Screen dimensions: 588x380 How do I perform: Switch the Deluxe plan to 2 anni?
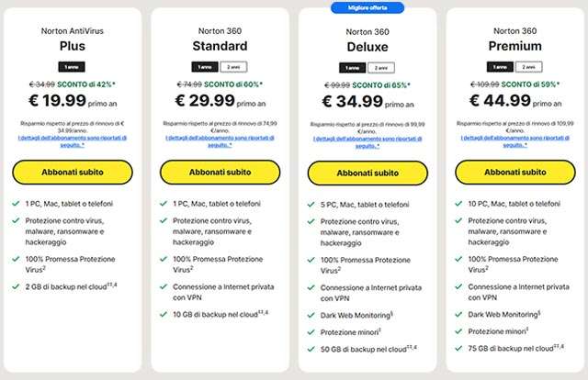381,67
